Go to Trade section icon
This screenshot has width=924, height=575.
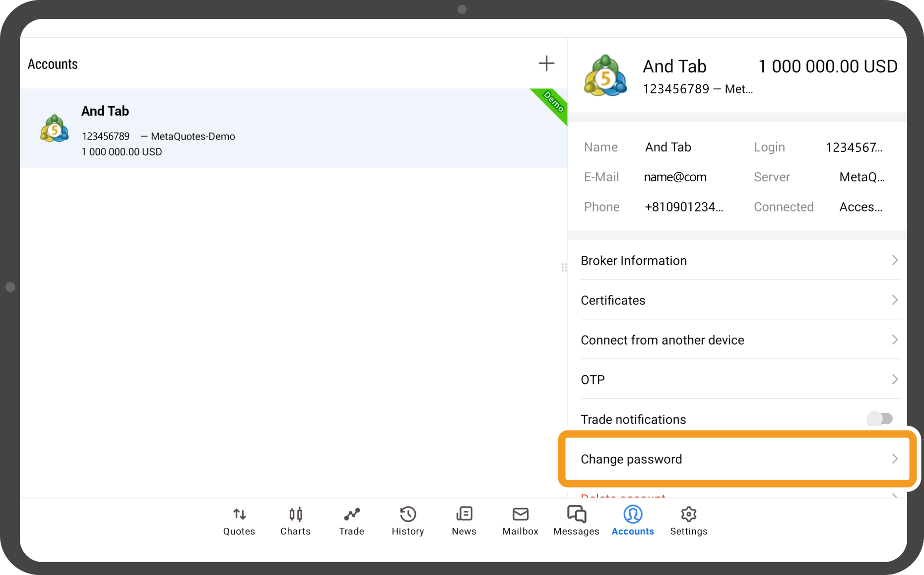click(351, 514)
